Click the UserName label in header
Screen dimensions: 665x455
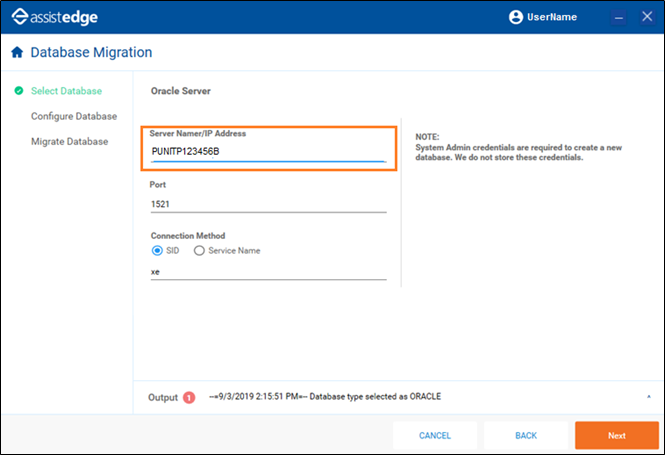point(552,17)
